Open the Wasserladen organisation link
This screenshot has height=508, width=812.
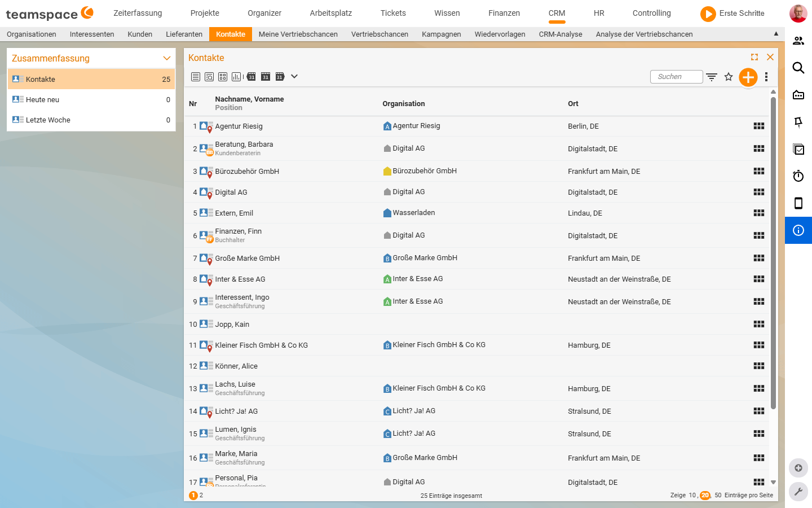(x=413, y=213)
